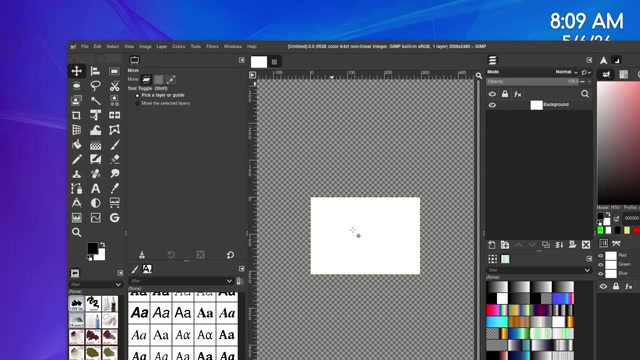The height and width of the screenshot is (360, 640).
Task: Activate the Paths tool
Action: point(76,189)
